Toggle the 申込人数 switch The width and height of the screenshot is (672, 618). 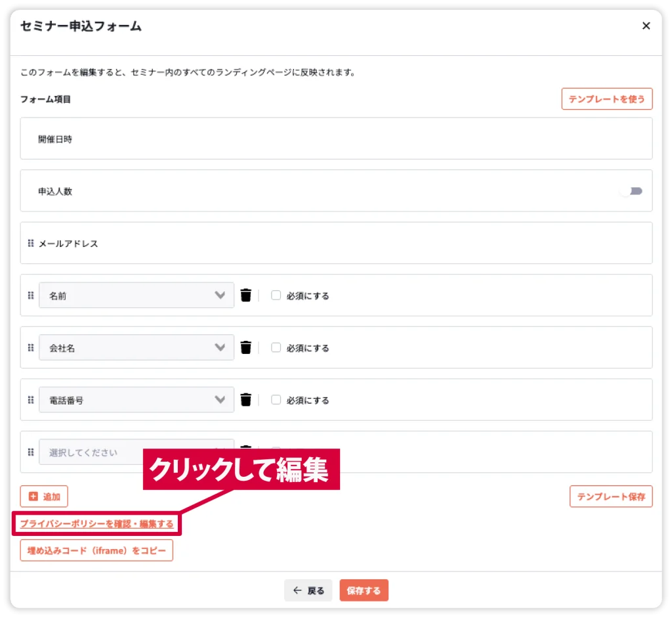pos(631,191)
